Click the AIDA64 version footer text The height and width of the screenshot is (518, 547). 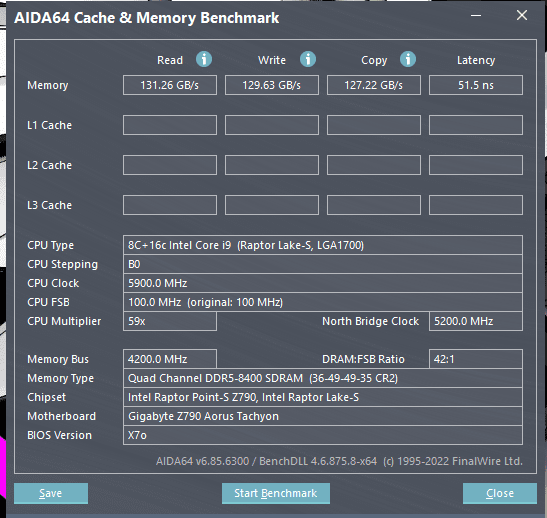(x=339, y=461)
